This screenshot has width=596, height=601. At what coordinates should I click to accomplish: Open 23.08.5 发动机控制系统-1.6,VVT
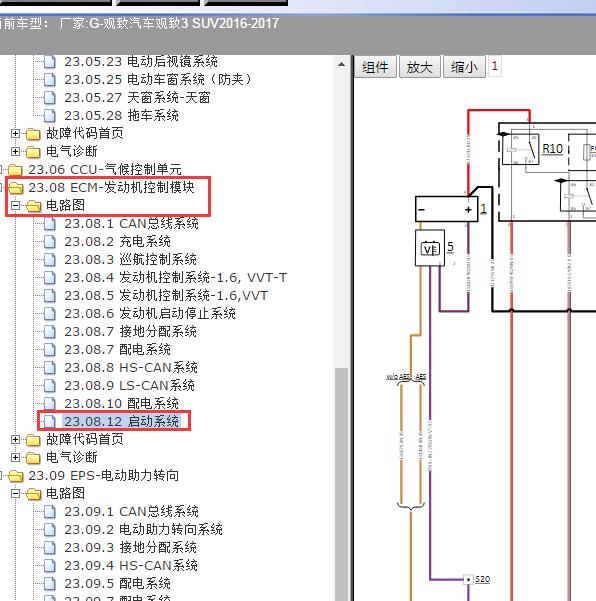tap(166, 296)
